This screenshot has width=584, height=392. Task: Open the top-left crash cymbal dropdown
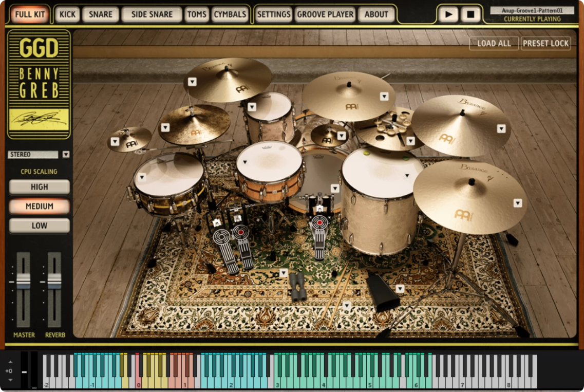(192, 82)
